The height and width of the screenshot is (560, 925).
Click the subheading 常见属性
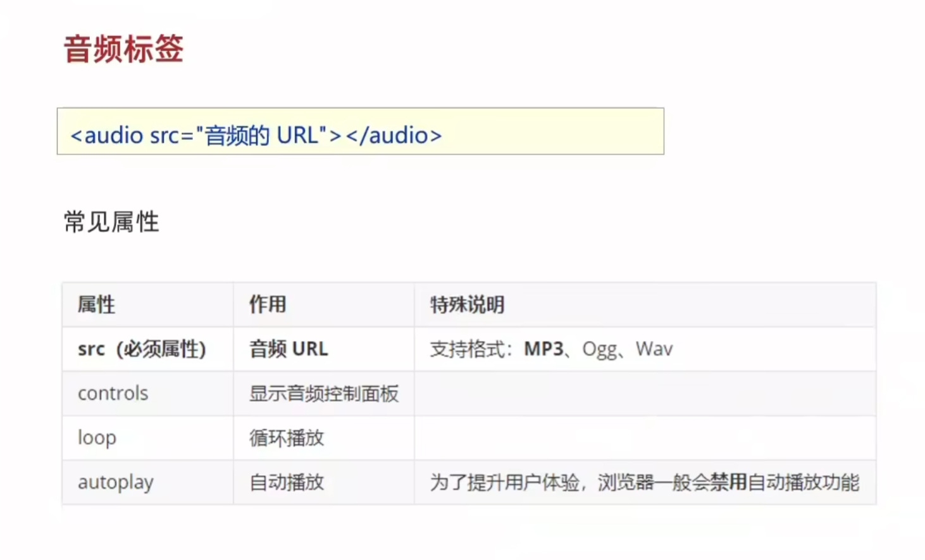pos(111,222)
